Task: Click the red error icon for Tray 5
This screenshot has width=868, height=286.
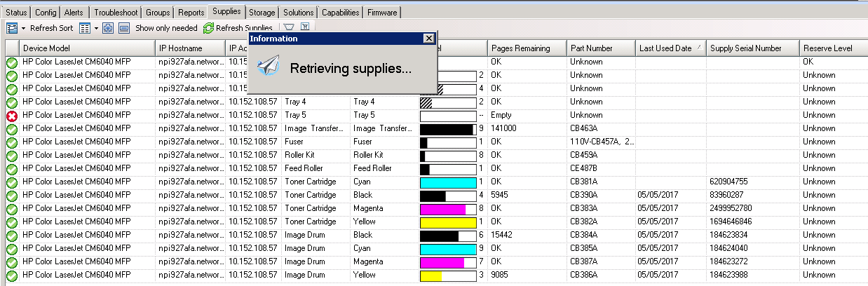Action: [x=12, y=115]
